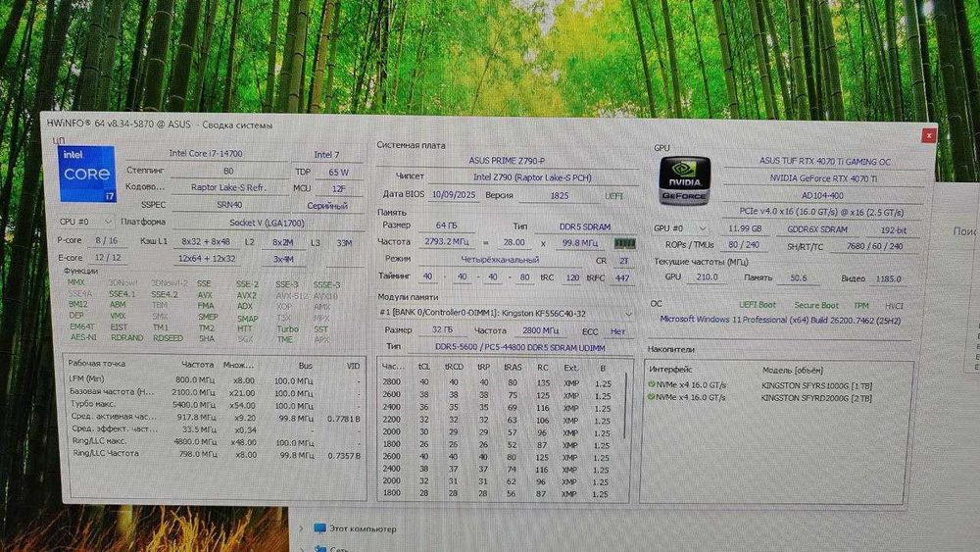980x552 pixels.
Task: Open the CPU #0 selector dropdown
Action: 85,222
